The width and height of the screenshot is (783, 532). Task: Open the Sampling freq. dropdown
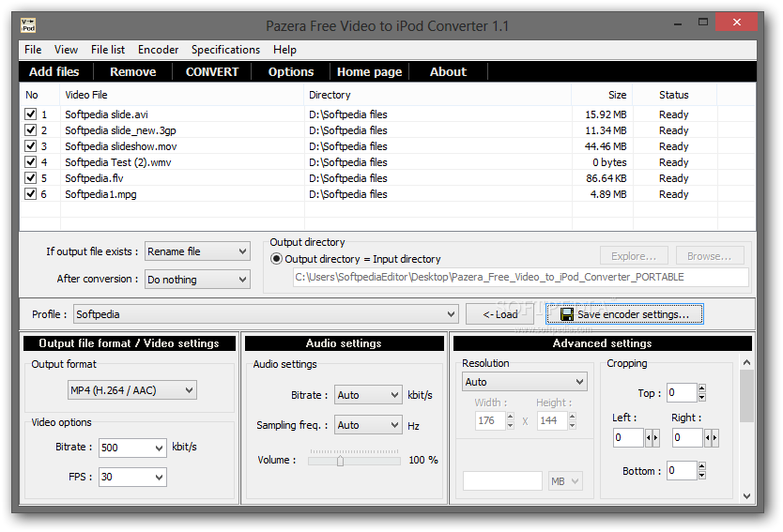368,425
